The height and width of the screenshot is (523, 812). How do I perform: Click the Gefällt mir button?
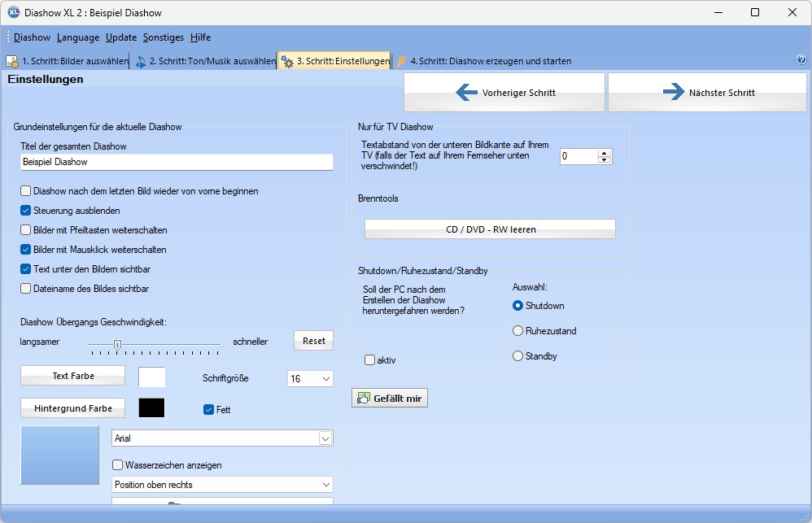point(390,399)
